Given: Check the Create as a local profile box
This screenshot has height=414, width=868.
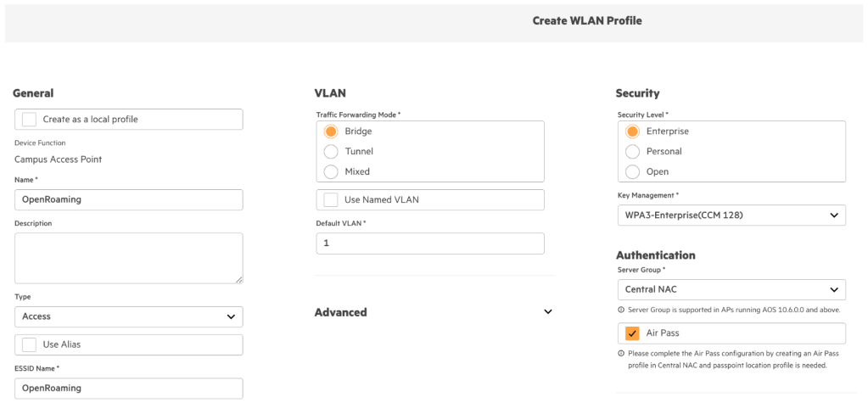Looking at the screenshot, I should pyautogui.click(x=30, y=120).
